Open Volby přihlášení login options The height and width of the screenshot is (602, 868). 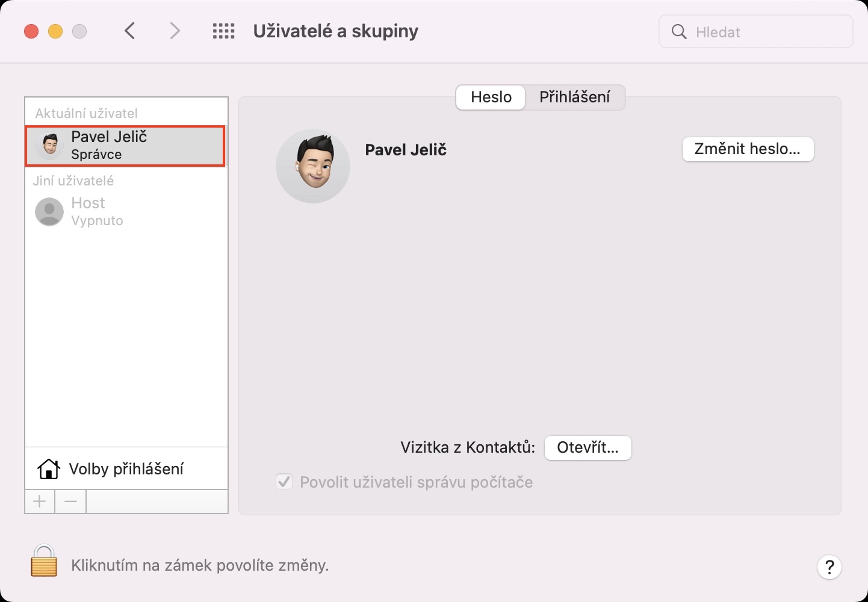(126, 469)
